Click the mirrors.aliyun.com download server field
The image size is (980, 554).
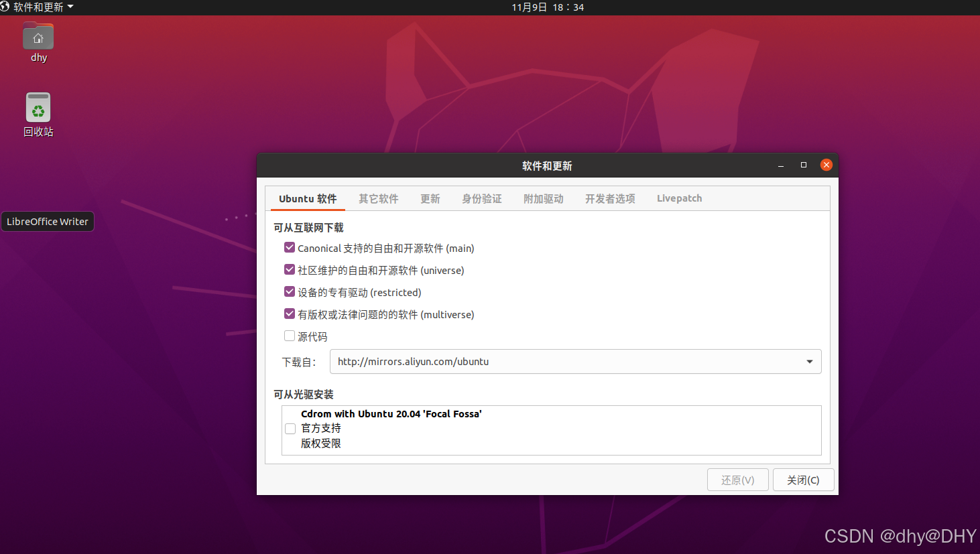pyautogui.click(x=575, y=362)
